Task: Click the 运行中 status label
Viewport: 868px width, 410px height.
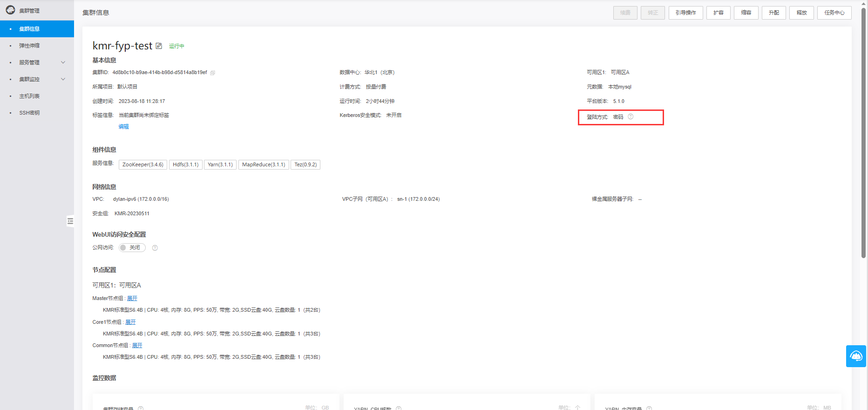Action: click(176, 46)
